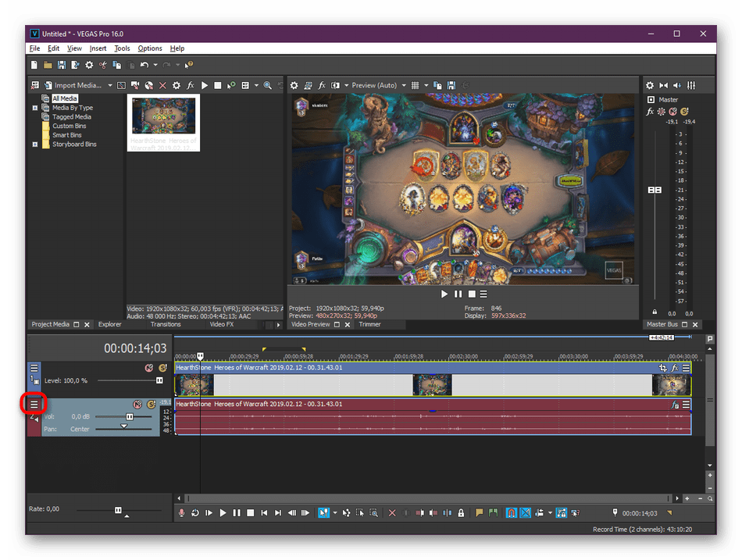Open the video track hamburger menu

(x=34, y=368)
